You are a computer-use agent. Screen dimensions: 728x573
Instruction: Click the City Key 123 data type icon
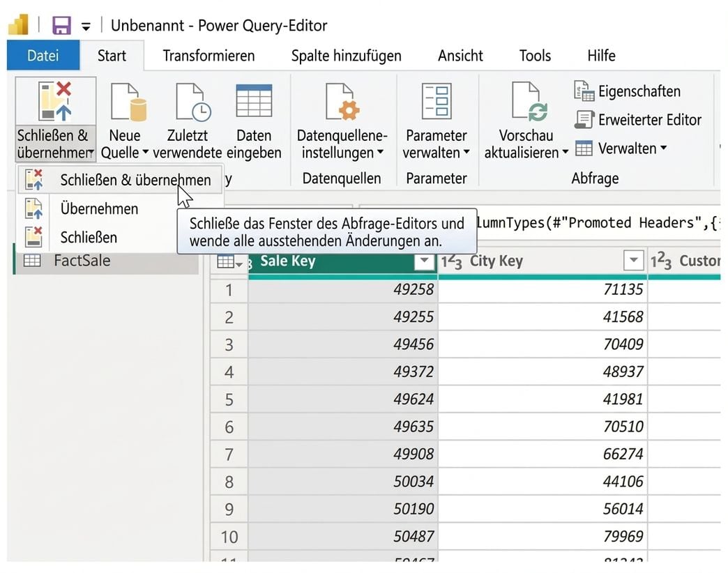(451, 262)
